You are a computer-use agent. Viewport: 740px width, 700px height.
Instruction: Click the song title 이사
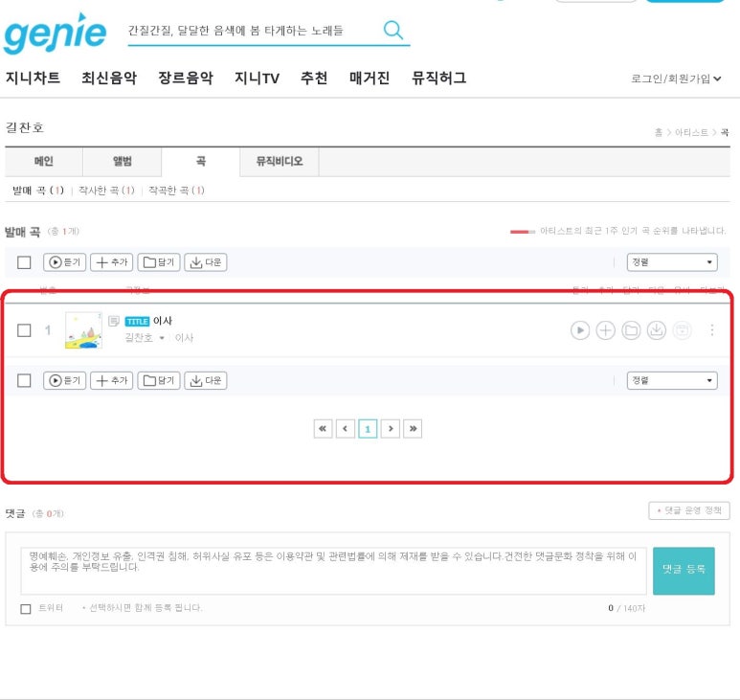click(163, 321)
